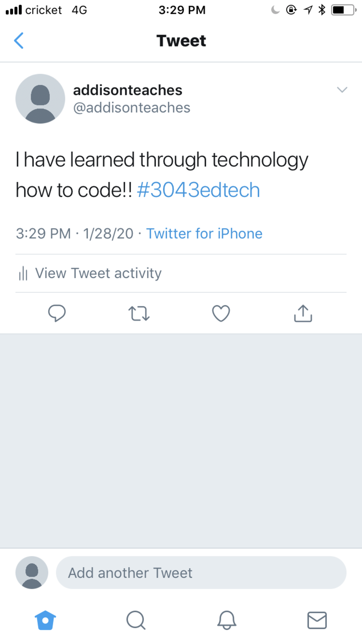Image resolution: width=362 pixels, height=644 pixels.
Task: Tap the tweet activity bar chart icon
Action: pyautogui.click(x=23, y=273)
